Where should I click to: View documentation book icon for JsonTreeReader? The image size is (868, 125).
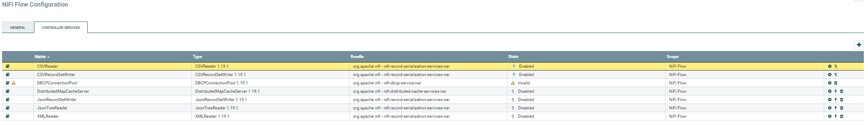click(8, 108)
